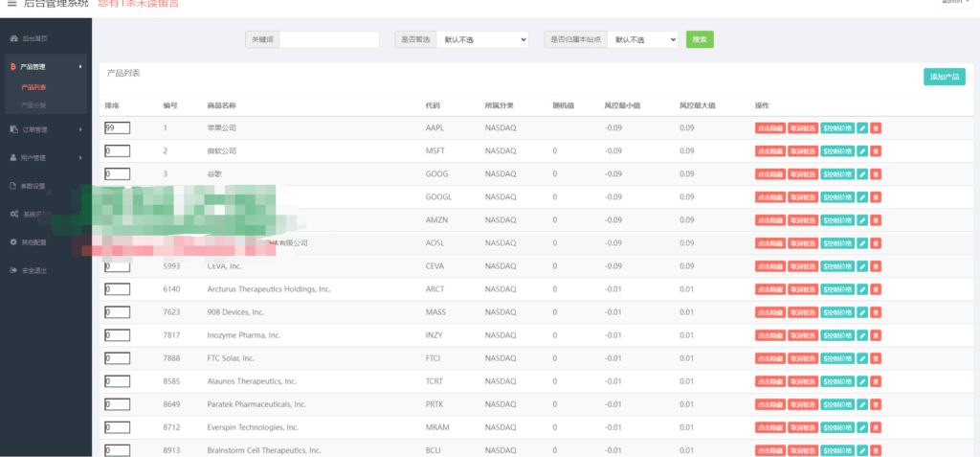
Task: Delete the FTC Solar, Inc. row
Action: [x=876, y=358]
